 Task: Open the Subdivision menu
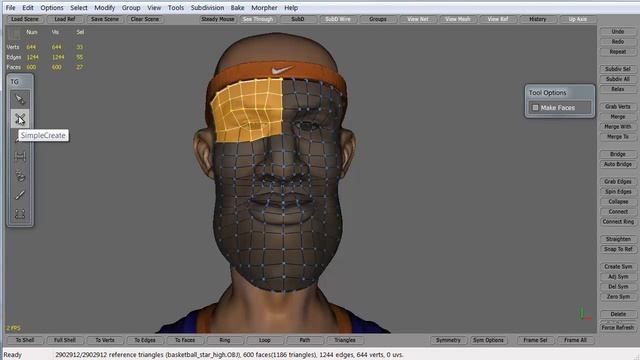pos(207,8)
